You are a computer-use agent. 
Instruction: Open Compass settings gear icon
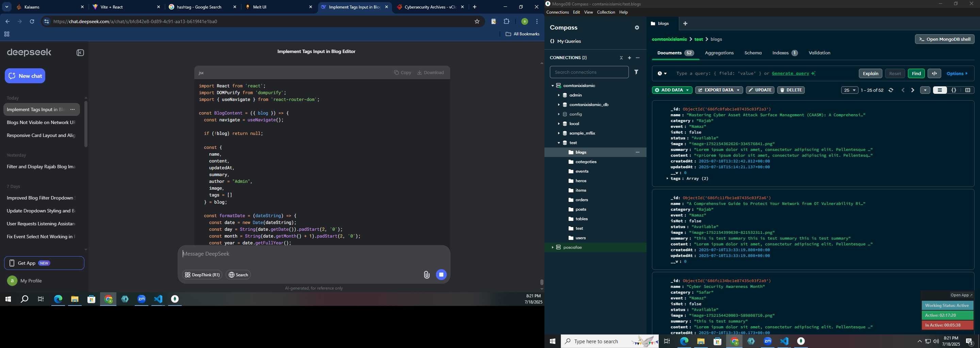(x=637, y=28)
